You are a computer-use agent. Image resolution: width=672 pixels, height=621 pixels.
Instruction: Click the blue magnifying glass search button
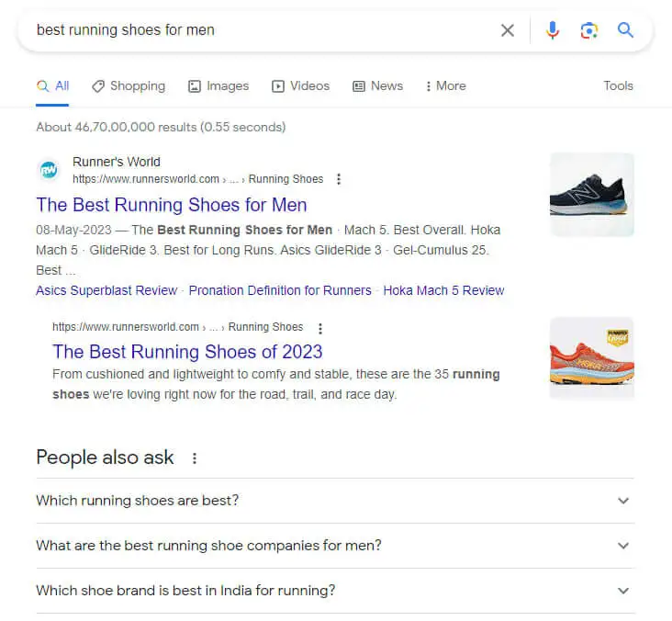pyautogui.click(x=625, y=30)
